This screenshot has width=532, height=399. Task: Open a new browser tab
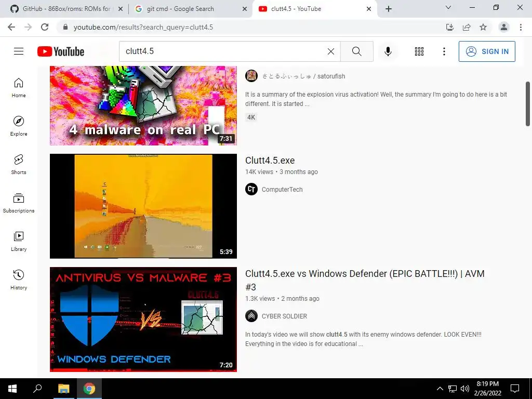pyautogui.click(x=389, y=9)
